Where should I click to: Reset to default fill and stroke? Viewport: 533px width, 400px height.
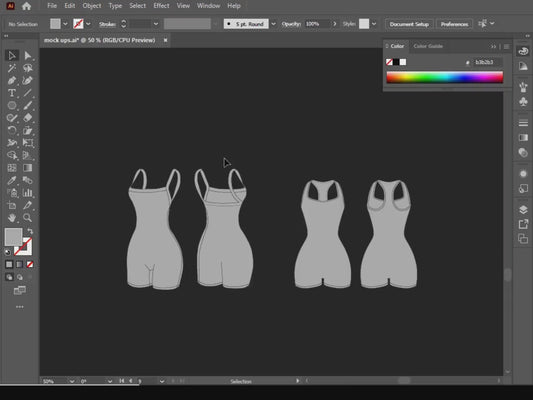pyautogui.click(x=7, y=252)
